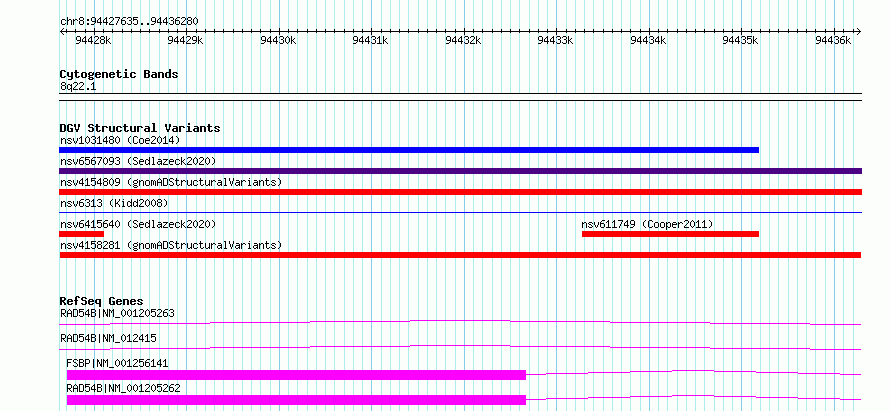Click the left arrow end of ruler
The image size is (890, 411).
(62, 31)
